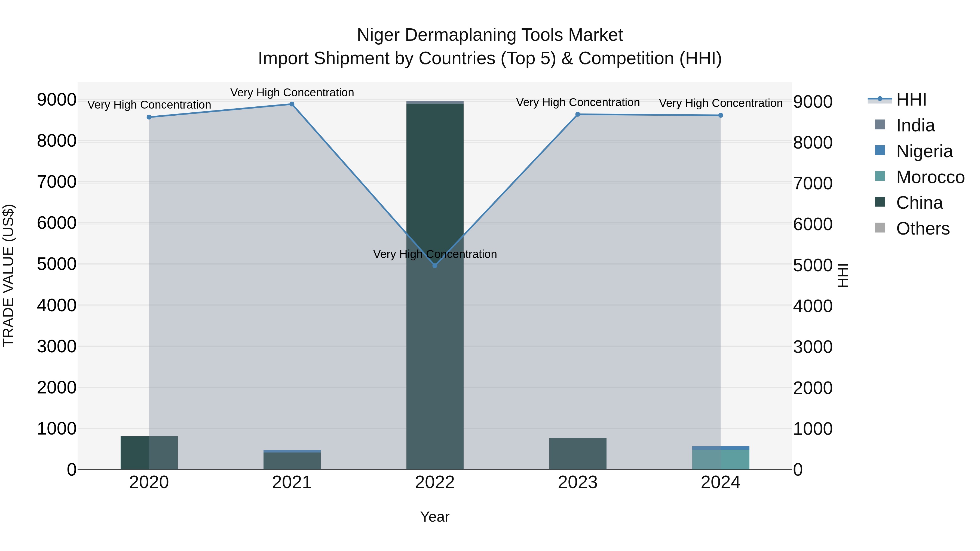The width and height of the screenshot is (980, 551).
Task: Click the 2024 Very High Concentration annotation
Action: tap(721, 103)
